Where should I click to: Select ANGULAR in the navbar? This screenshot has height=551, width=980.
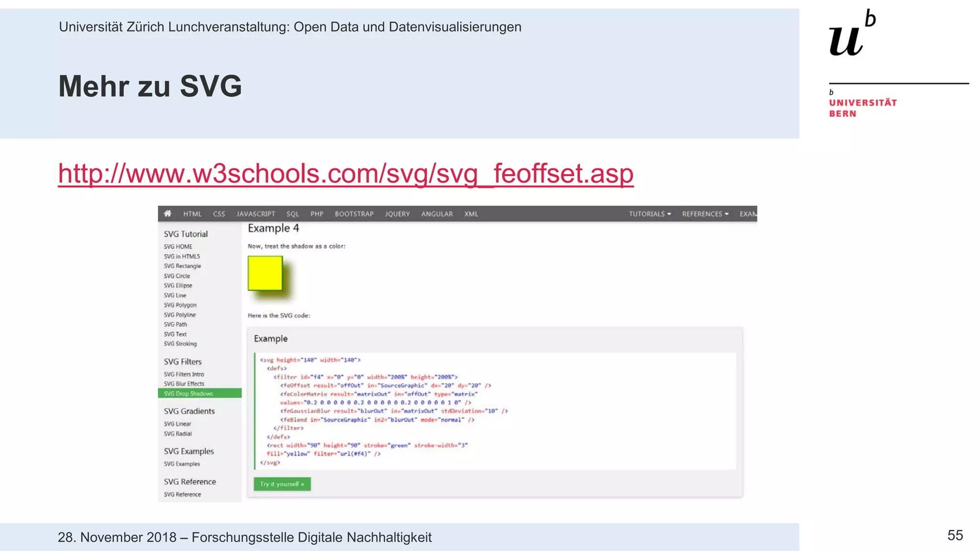[437, 214]
